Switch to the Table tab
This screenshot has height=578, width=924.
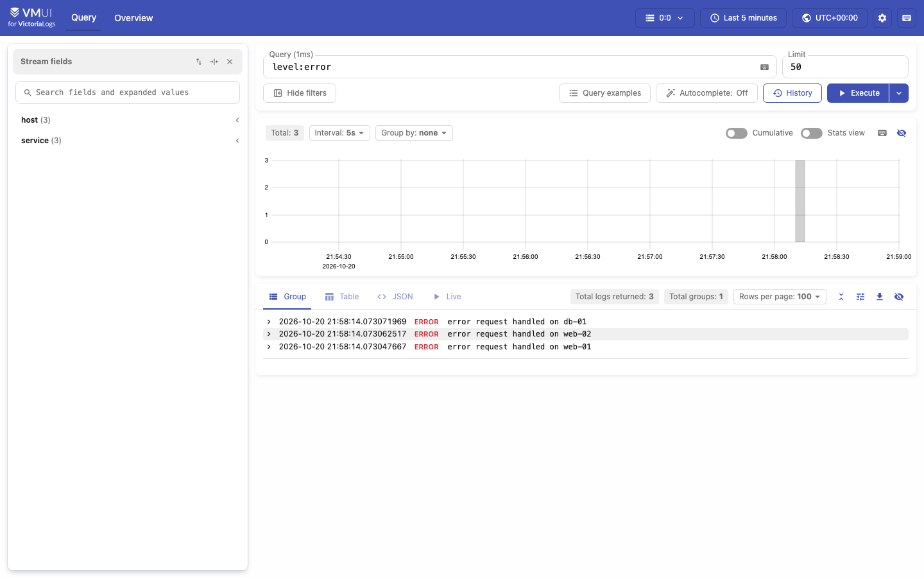point(342,297)
